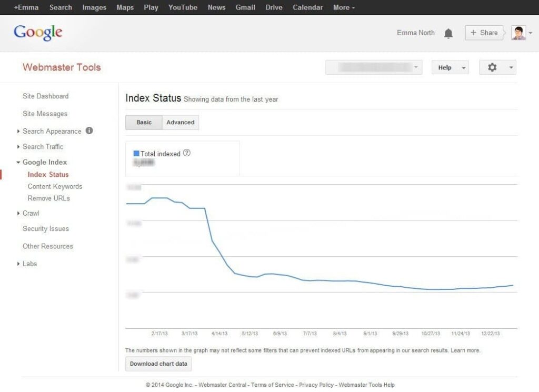Click the 2/17/13 date on chart axis
Viewport: 539px width, 392px height.
pyautogui.click(x=159, y=334)
